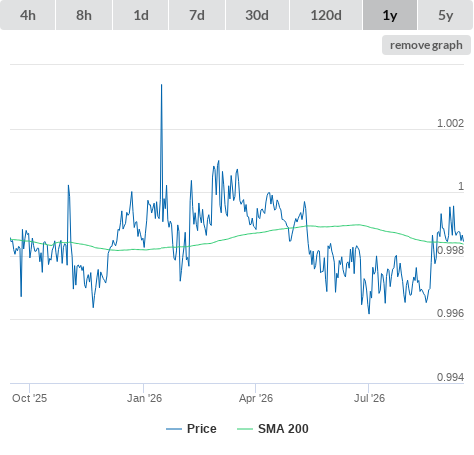Select the 4h time range tab
Image resolution: width=474 pixels, height=455 pixels.
coord(28,15)
